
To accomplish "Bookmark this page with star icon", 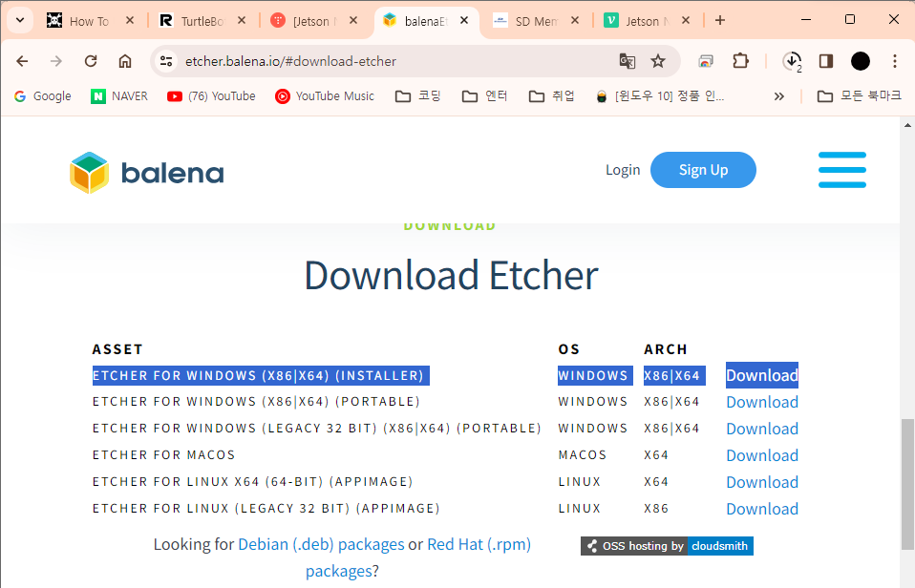I will pyautogui.click(x=658, y=61).
